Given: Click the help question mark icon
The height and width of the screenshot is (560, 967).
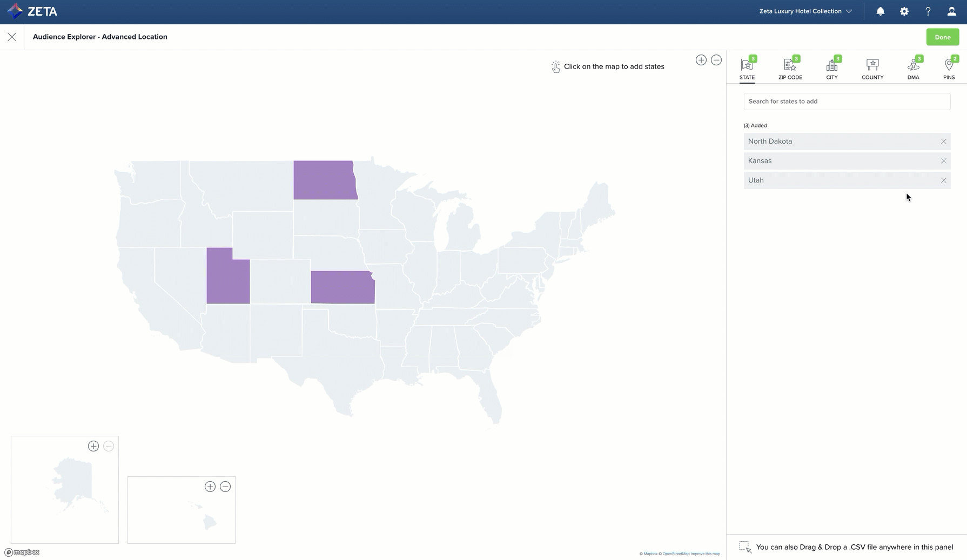Looking at the screenshot, I should [x=928, y=11].
